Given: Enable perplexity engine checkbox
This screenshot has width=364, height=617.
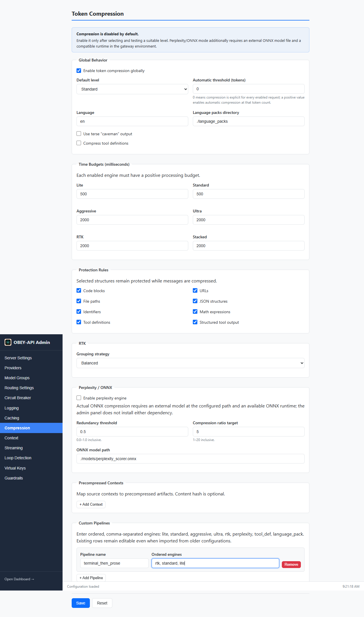Looking at the screenshot, I should point(79,398).
